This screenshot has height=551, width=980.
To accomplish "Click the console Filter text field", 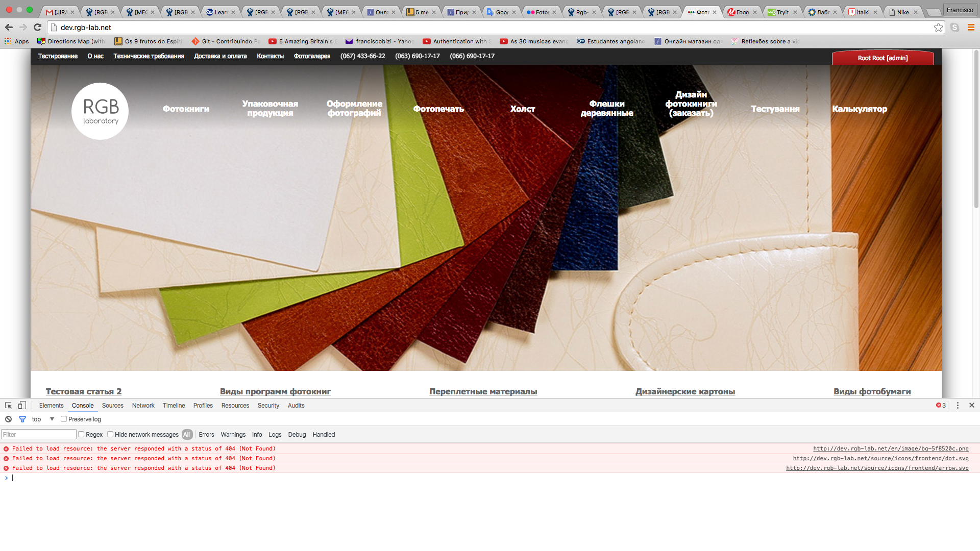I will click(x=39, y=434).
